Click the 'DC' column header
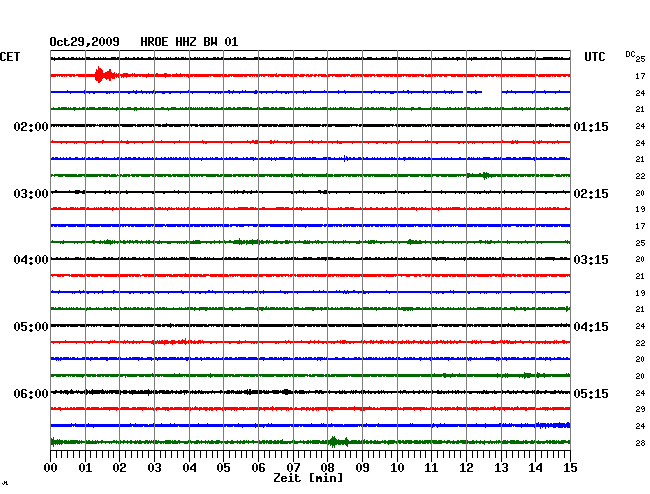This screenshot has height=494, width=650. 630,54
